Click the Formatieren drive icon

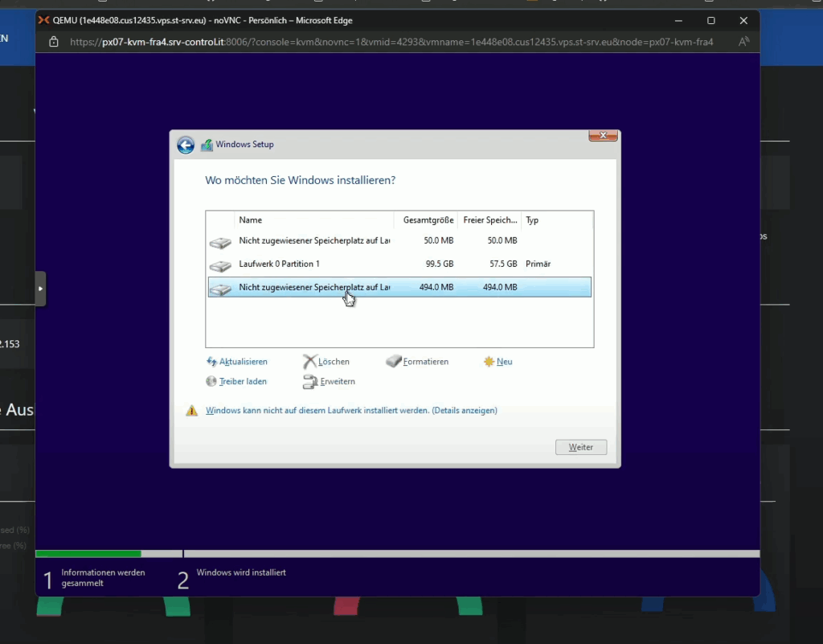coord(394,361)
